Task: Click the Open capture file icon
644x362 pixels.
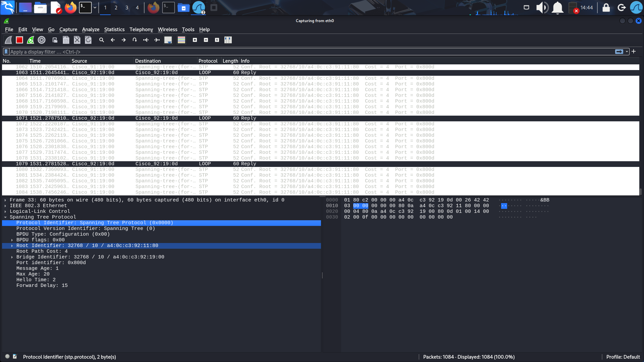Action: click(55, 40)
